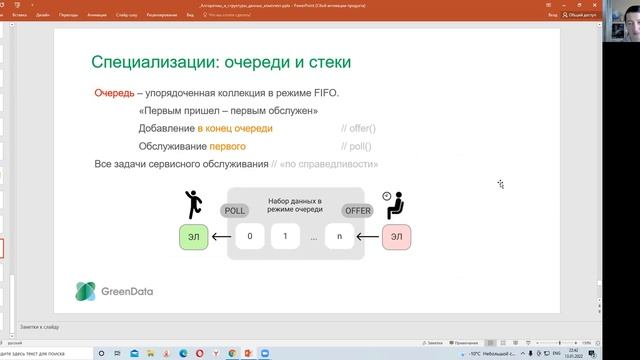The image size is (640, 360).
Task: Select the green ЭЛ element box
Action: (x=193, y=237)
